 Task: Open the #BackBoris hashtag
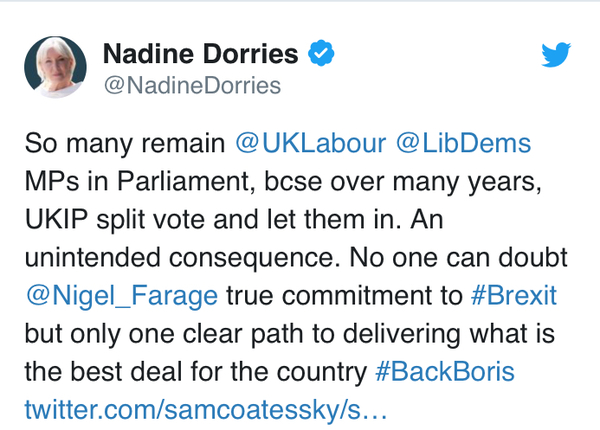tap(443, 374)
